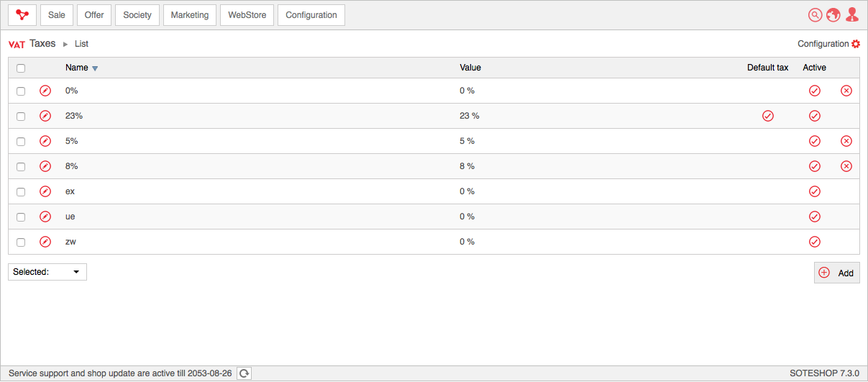Click the refresh update status icon
868x382 pixels.
[x=245, y=373]
